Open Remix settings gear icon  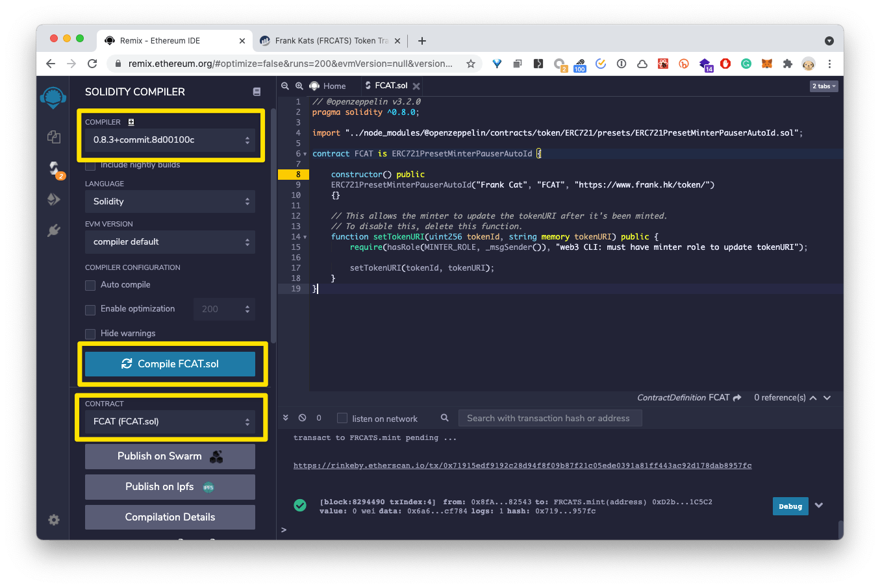[54, 520]
